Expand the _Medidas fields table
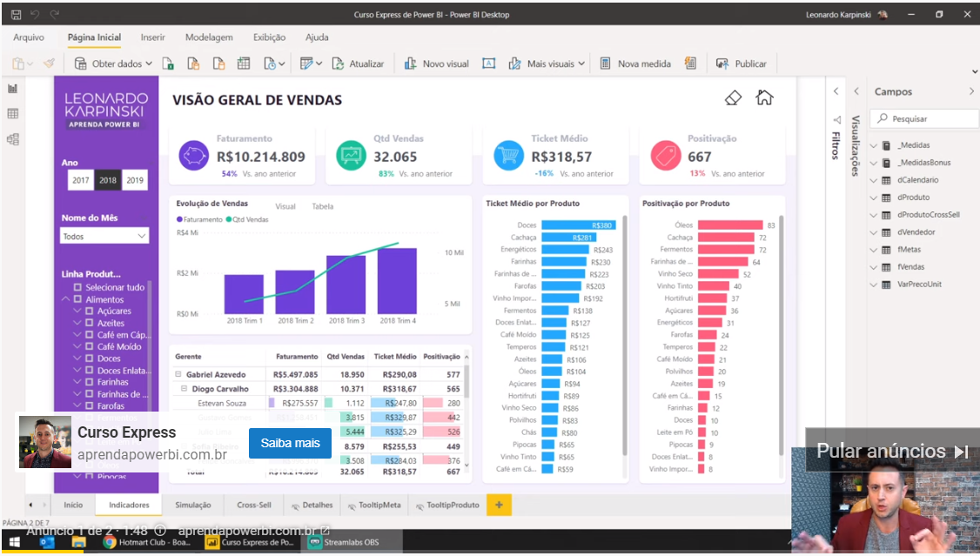 click(x=874, y=145)
